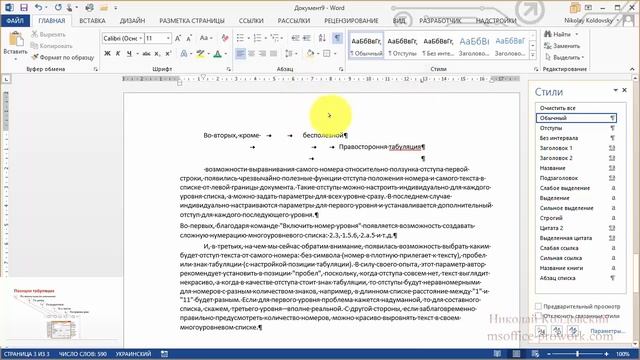Open the Style Inspector icon in Styles pane
The image size is (640, 360).
click(557, 331)
